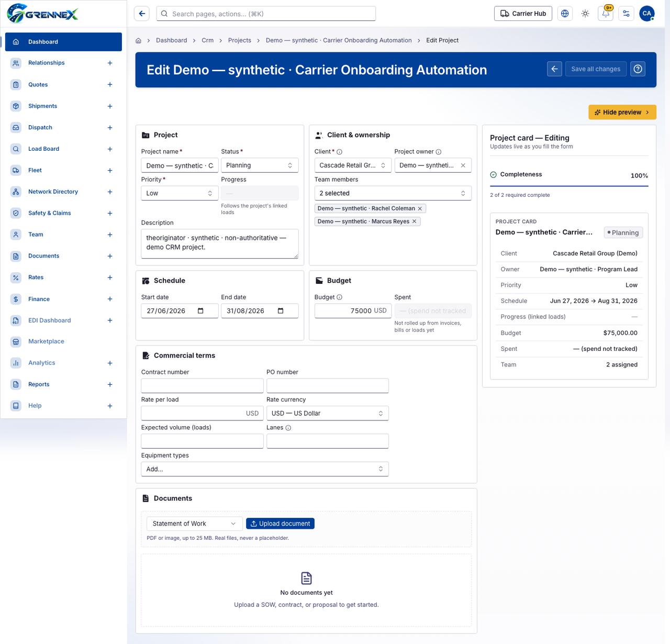Open the Status dropdown showing Planning

[x=260, y=165]
